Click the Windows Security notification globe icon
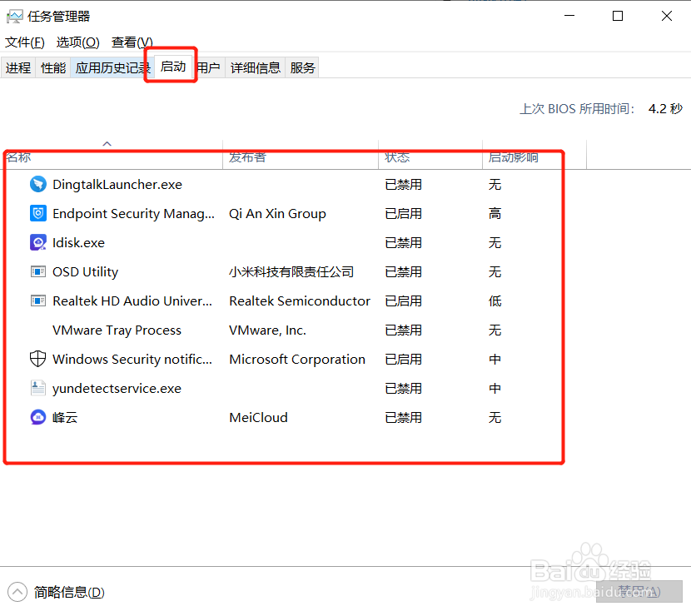 click(x=37, y=359)
